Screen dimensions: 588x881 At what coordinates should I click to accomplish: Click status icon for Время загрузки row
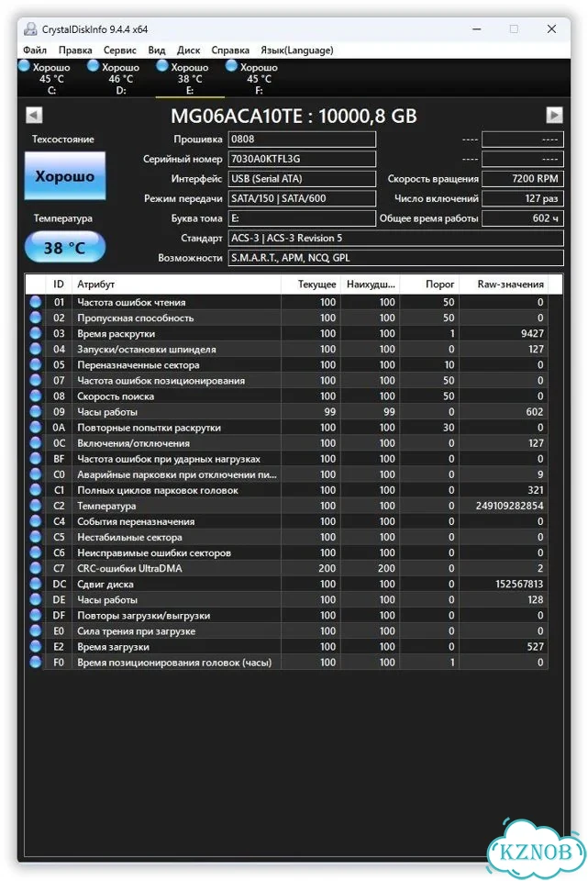(36, 647)
